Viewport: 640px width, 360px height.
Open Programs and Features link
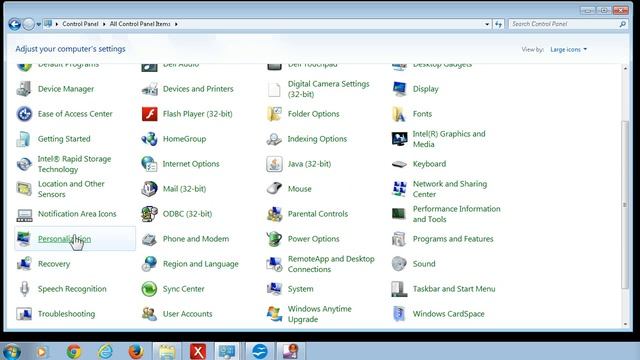pyautogui.click(x=453, y=239)
